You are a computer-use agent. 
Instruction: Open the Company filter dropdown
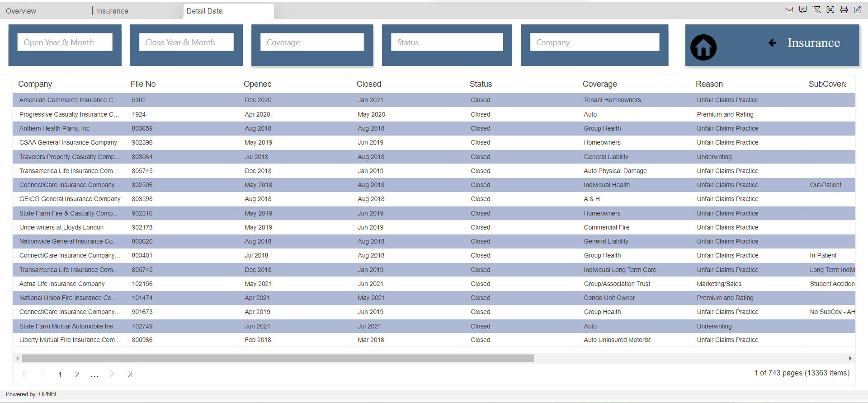coord(594,42)
